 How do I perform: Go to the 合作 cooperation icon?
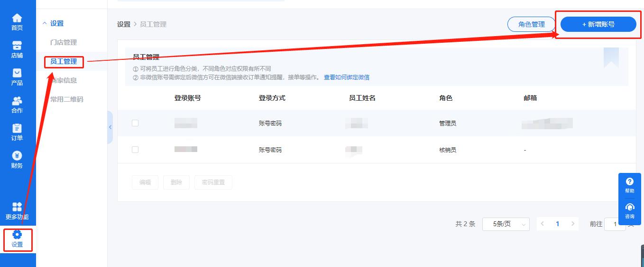click(17, 101)
